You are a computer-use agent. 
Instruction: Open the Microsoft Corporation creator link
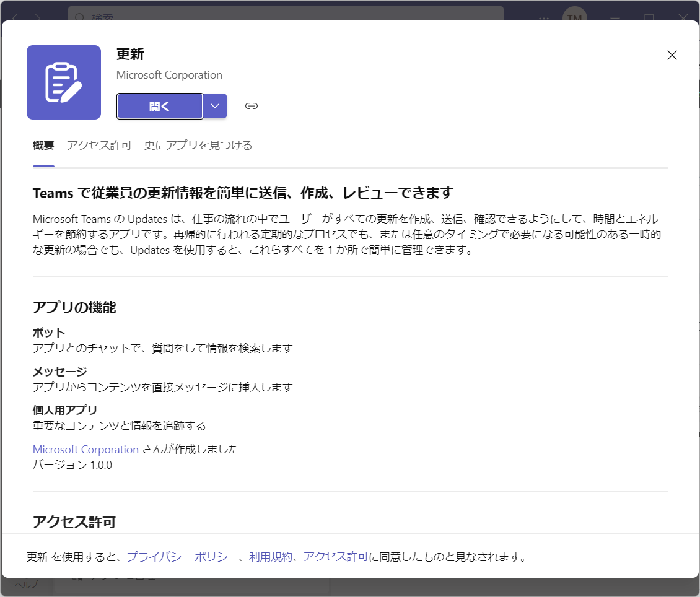coord(85,450)
